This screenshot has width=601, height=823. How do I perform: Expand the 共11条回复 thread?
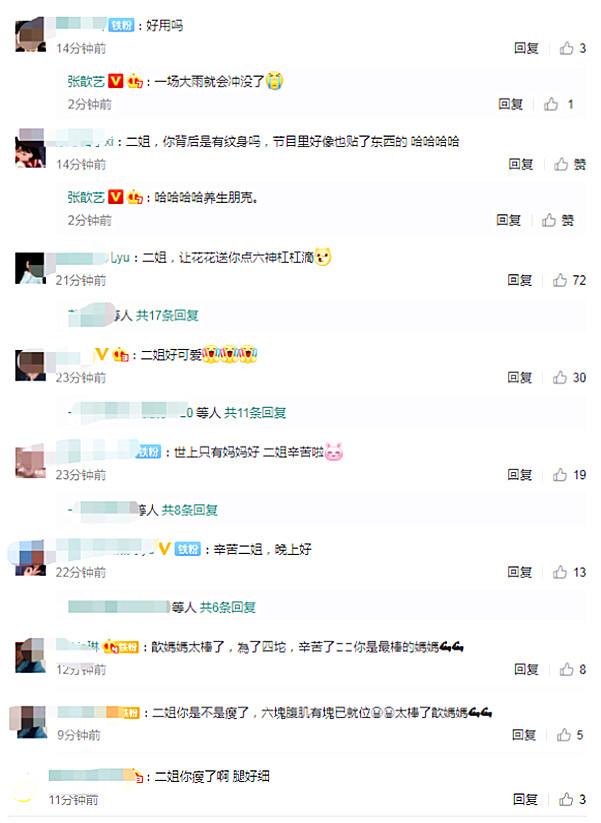point(255,413)
